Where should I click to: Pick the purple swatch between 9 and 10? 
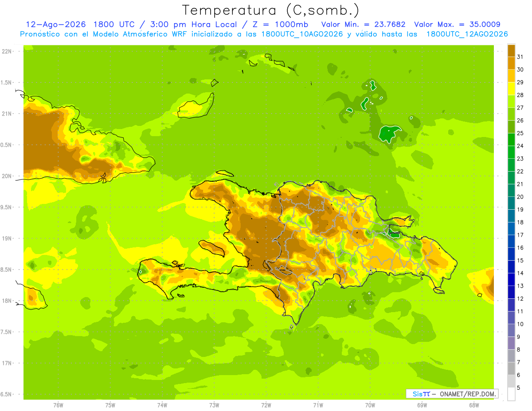pyautogui.click(x=511, y=330)
